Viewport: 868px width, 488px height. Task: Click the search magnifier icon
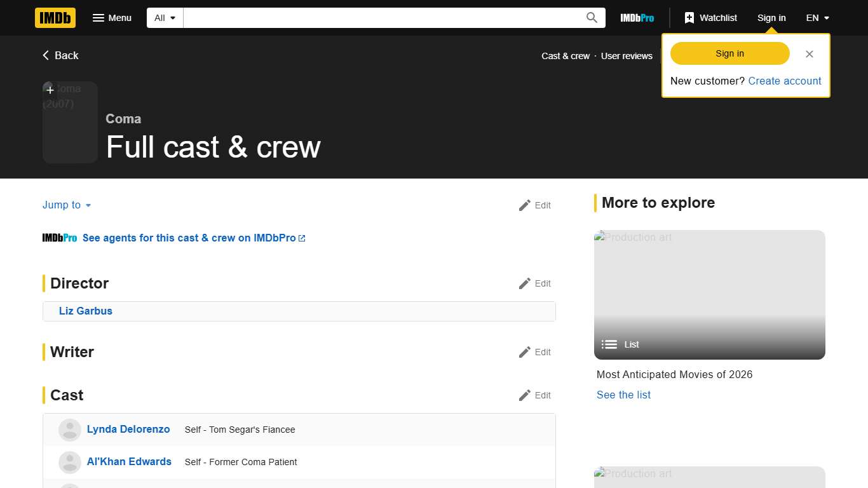(x=592, y=18)
